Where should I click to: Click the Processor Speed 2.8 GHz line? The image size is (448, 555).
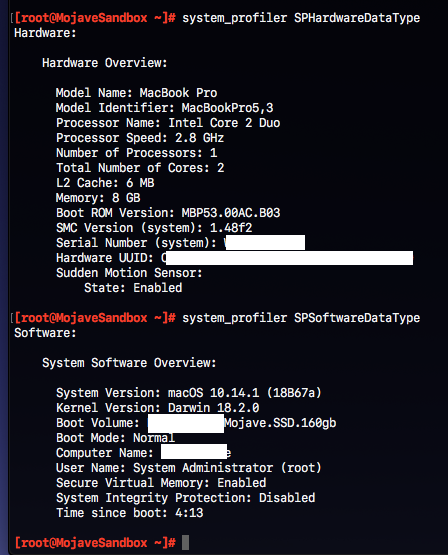coord(140,138)
